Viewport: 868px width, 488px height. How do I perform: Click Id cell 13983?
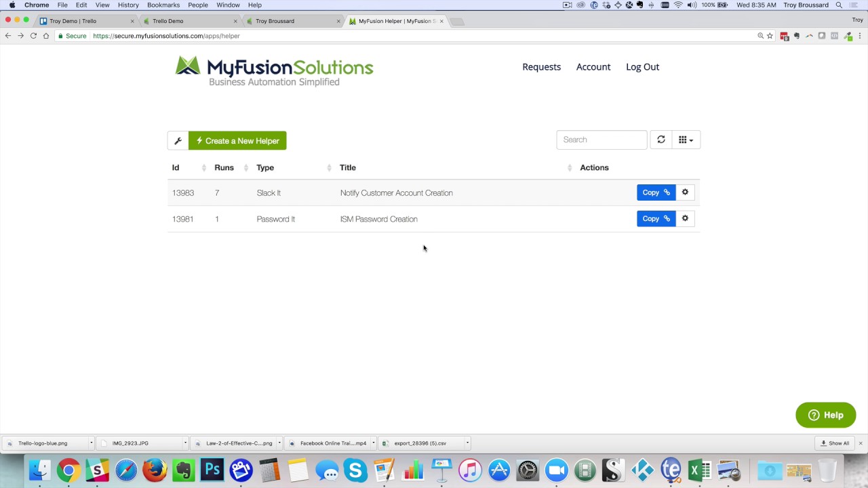click(x=183, y=192)
